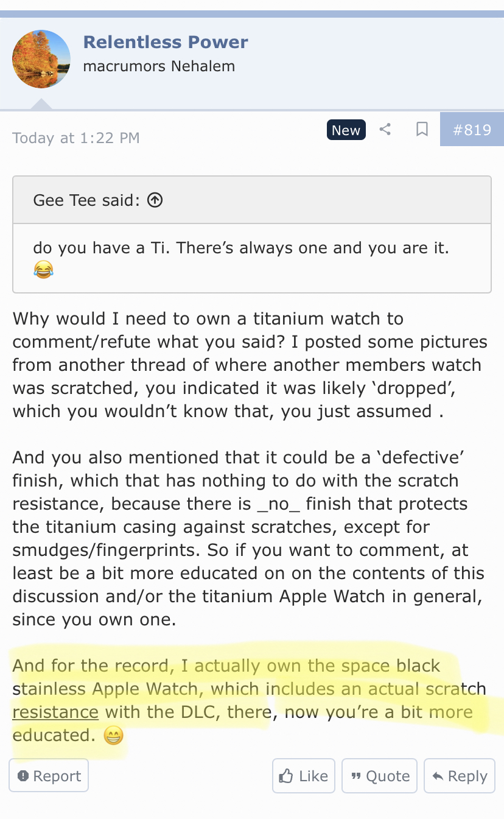This screenshot has height=819, width=504.
Task: Bookmark this post with the bookmark icon
Action: point(422,130)
